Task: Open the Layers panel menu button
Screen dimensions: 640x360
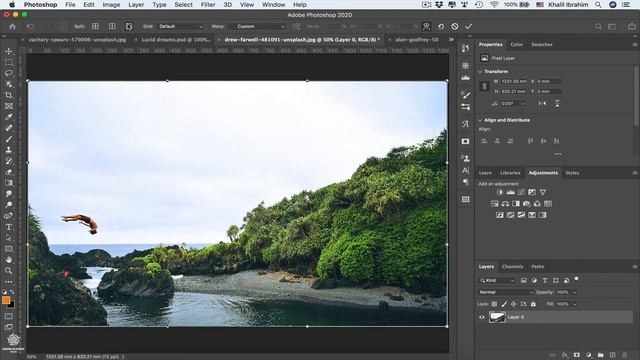Action: (x=635, y=267)
